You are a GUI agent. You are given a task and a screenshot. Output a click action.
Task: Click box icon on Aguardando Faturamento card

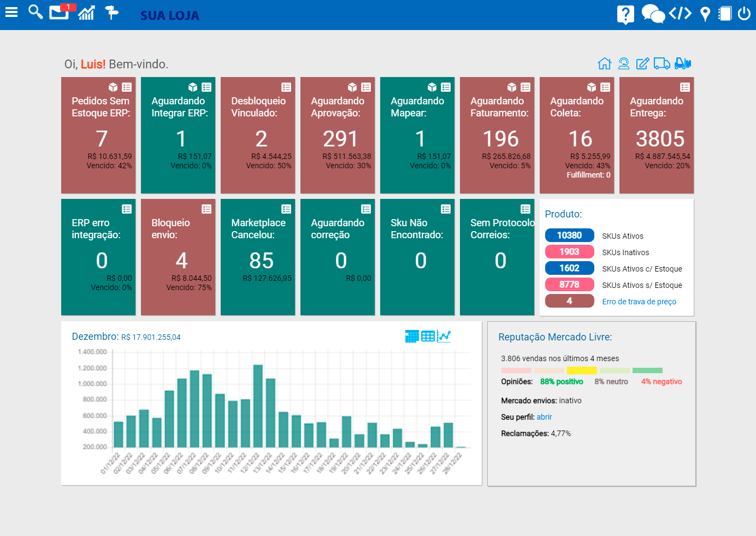(512, 87)
